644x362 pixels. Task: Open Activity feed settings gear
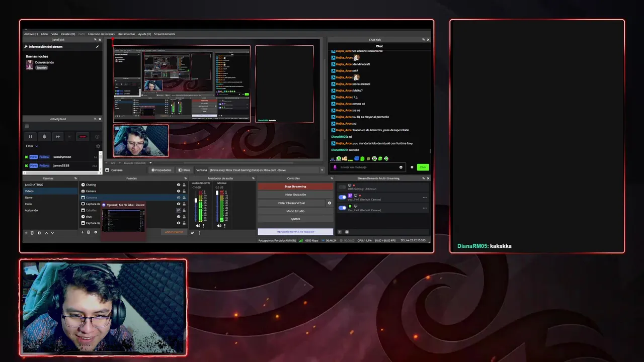(98, 146)
